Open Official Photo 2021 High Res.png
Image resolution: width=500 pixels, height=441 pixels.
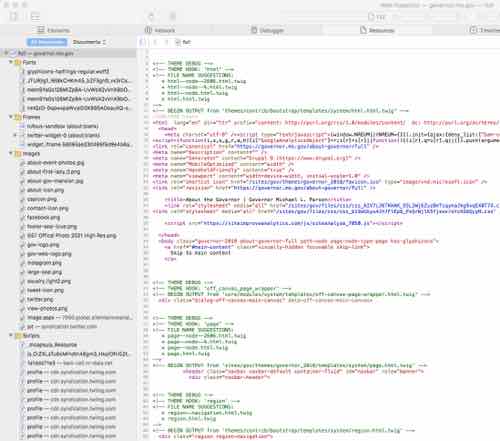(x=72, y=236)
